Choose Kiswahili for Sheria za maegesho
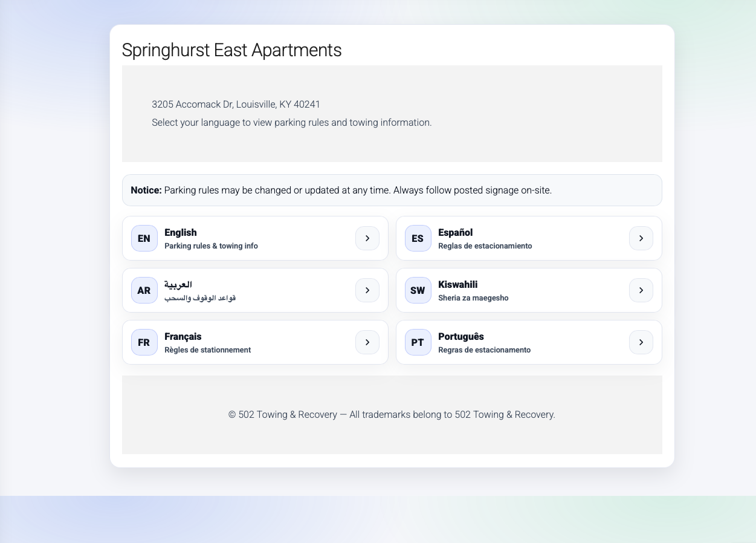Viewport: 756px width, 543px height. [529, 290]
